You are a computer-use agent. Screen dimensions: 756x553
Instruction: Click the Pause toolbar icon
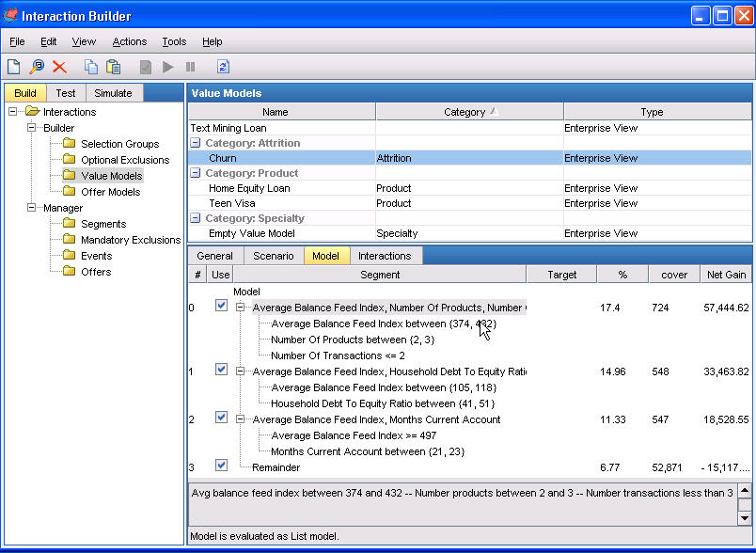(x=191, y=67)
